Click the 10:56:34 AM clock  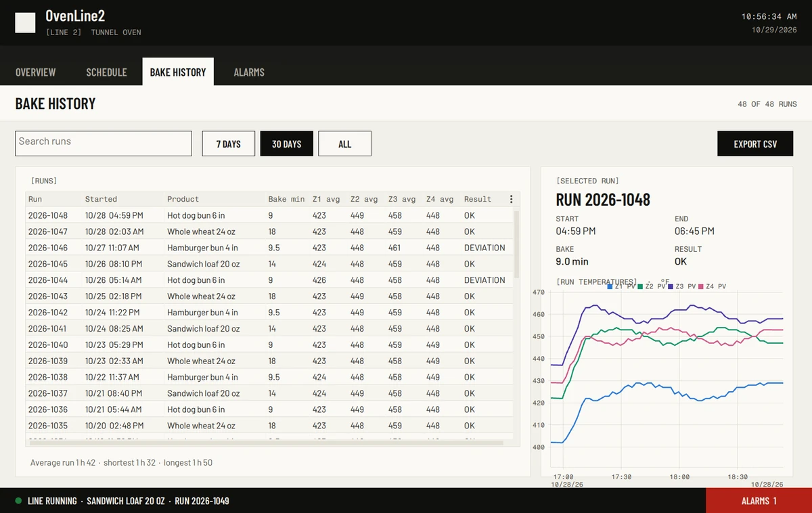coord(769,16)
